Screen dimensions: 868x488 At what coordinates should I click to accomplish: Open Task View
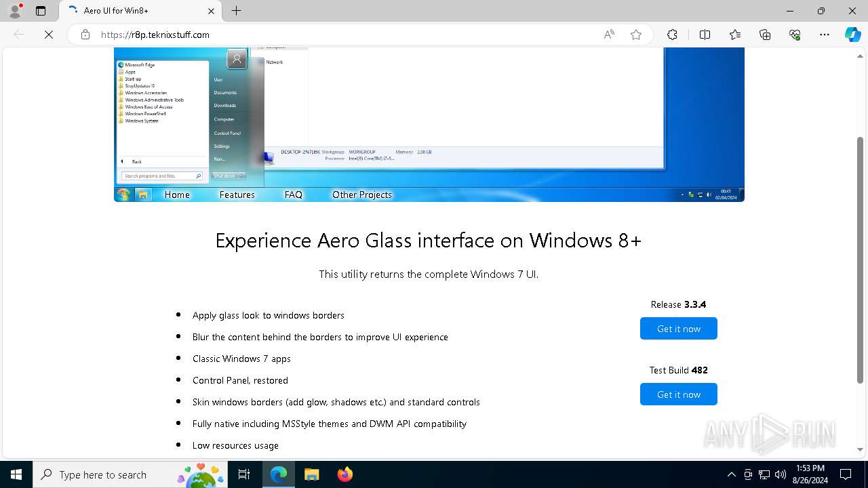(x=244, y=474)
